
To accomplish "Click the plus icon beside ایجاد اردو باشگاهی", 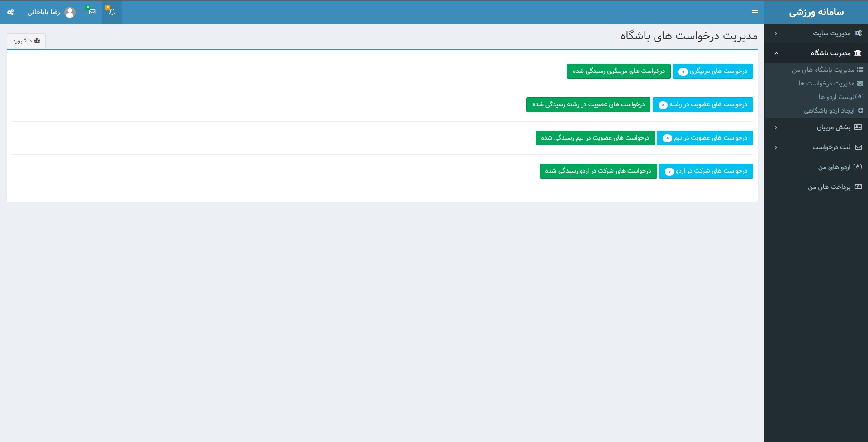I will 860,110.
